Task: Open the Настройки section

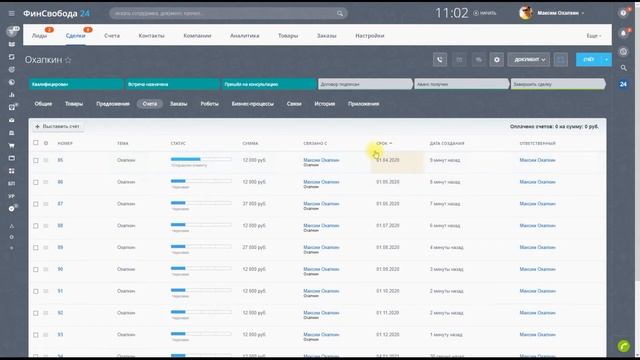Action: coord(370,36)
